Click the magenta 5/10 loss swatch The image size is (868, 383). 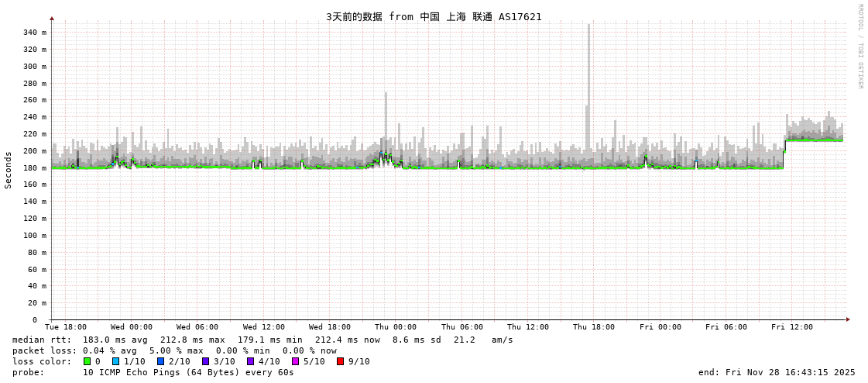295,361
